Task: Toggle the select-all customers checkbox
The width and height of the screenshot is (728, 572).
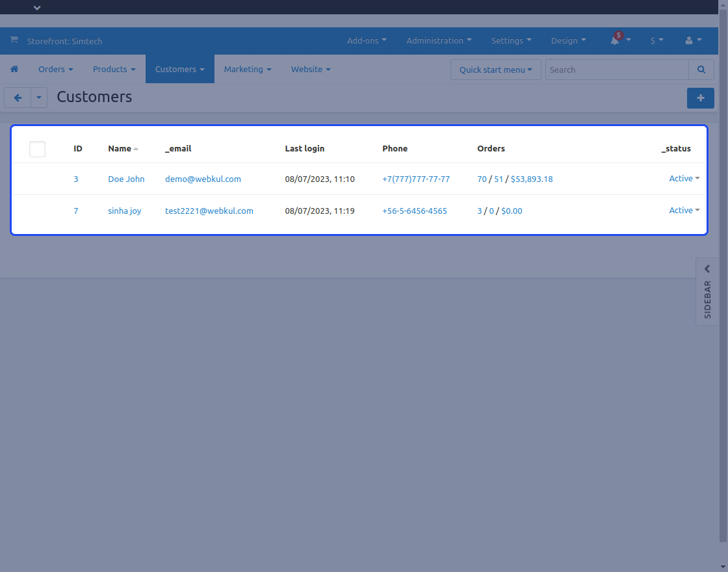Action: 37,149
